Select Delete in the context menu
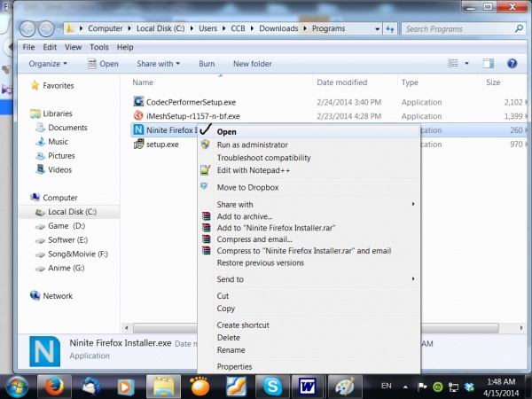 pos(309,338)
